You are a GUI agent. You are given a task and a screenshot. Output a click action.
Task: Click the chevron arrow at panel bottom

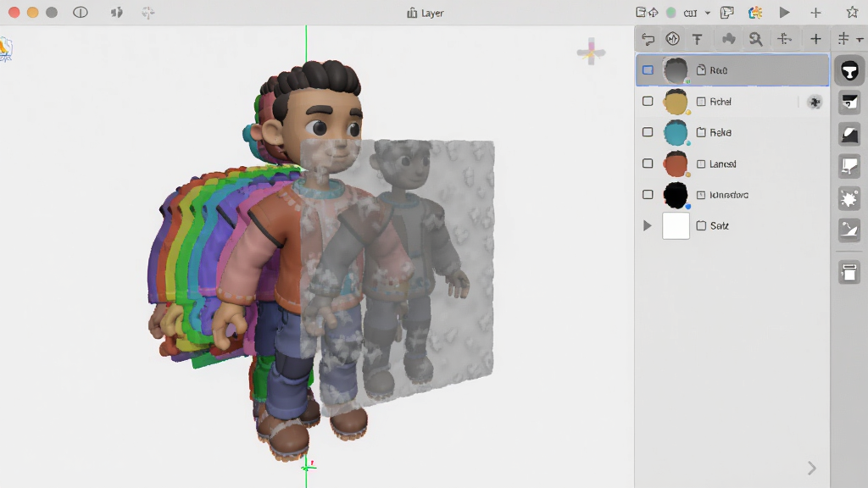(x=811, y=468)
